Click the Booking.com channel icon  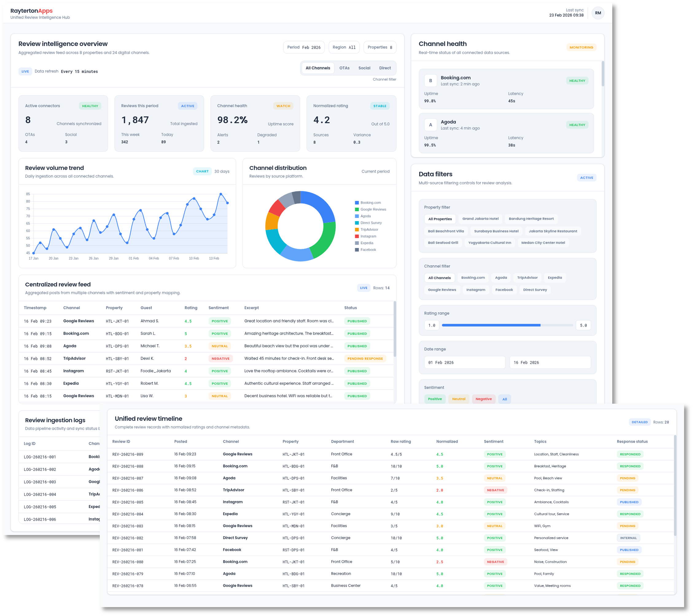click(430, 81)
